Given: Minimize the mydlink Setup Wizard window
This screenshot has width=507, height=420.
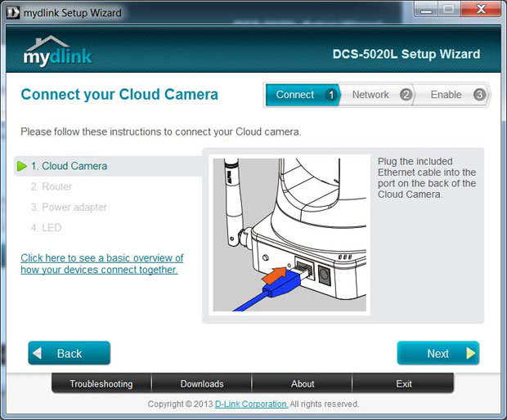Looking at the screenshot, I should (x=427, y=10).
